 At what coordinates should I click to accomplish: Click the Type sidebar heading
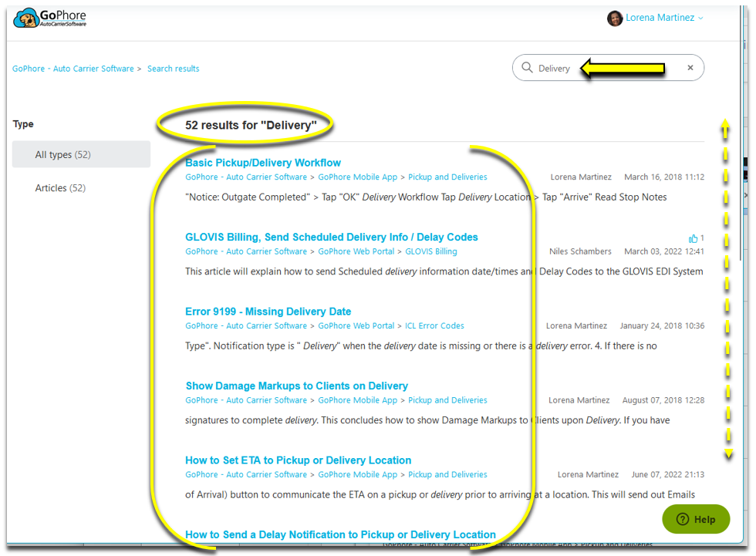pyautogui.click(x=23, y=124)
